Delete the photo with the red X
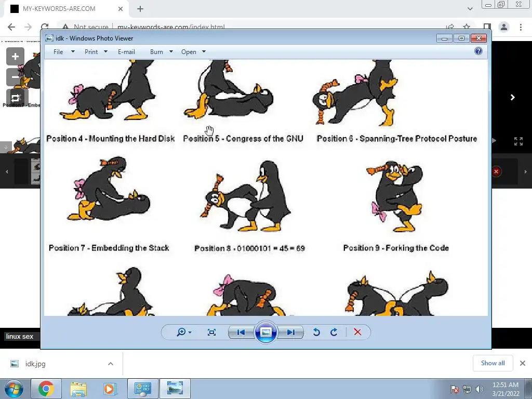Viewport: 532px width, 399px height. point(357,332)
